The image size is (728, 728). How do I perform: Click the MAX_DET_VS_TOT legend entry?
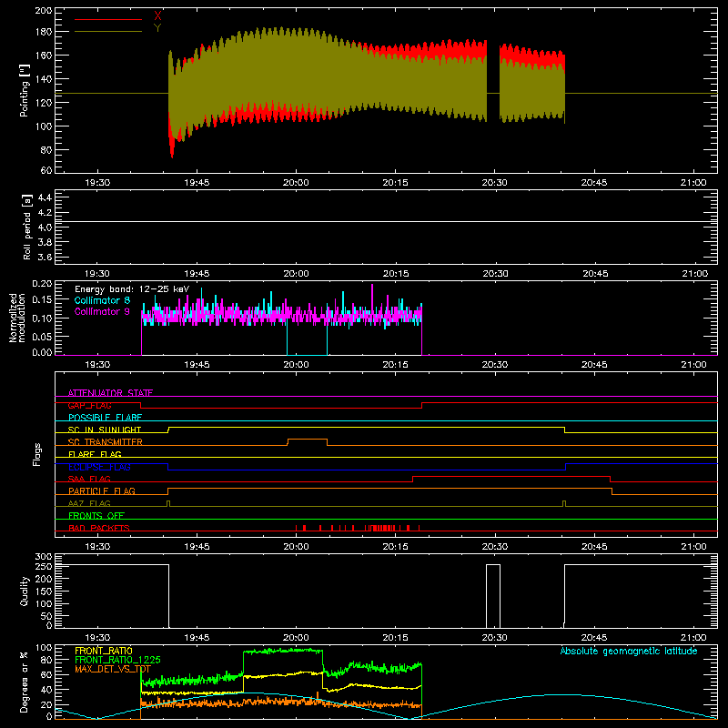pos(113,669)
